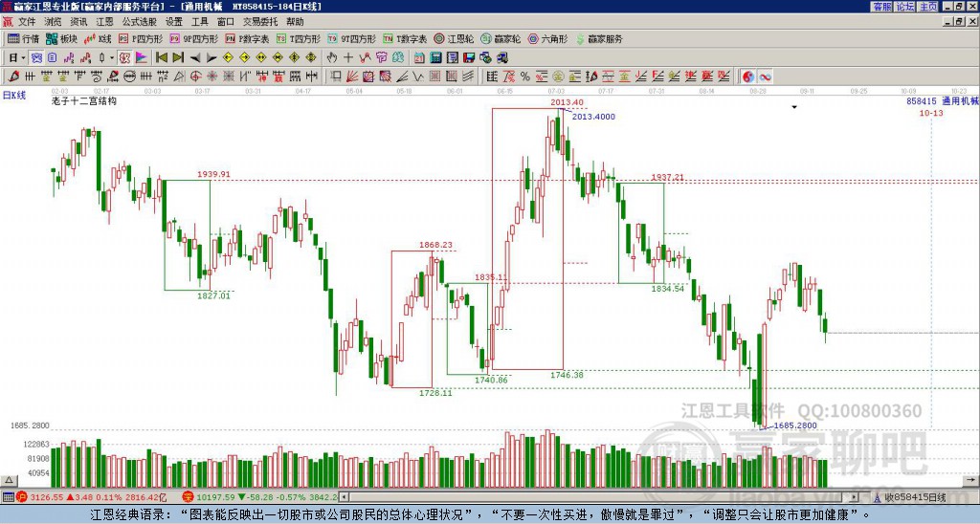Click the multicolor flag icon
The width and height of the screenshot is (980, 524).
point(142,57)
